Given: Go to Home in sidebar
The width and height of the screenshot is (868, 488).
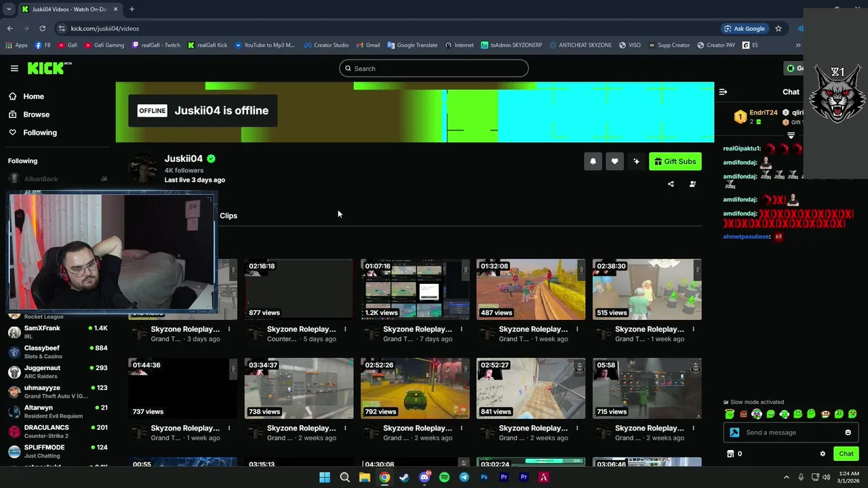Looking at the screenshot, I should pos(33,96).
